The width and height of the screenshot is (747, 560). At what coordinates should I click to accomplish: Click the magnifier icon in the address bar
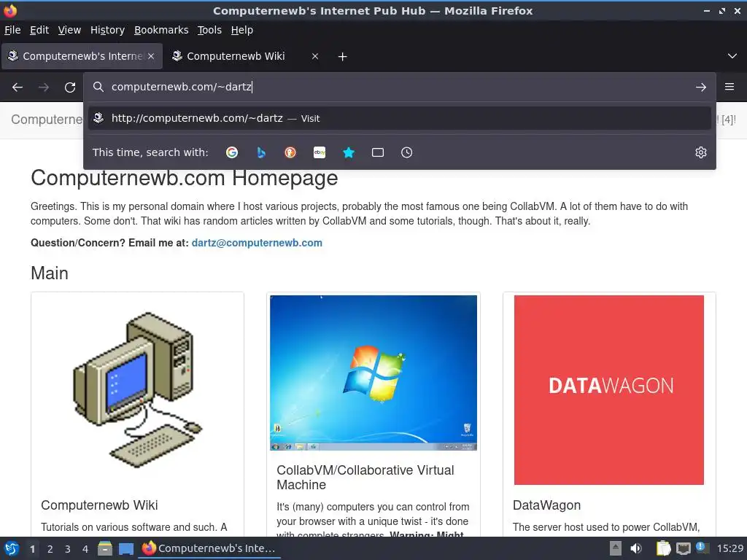coord(98,87)
